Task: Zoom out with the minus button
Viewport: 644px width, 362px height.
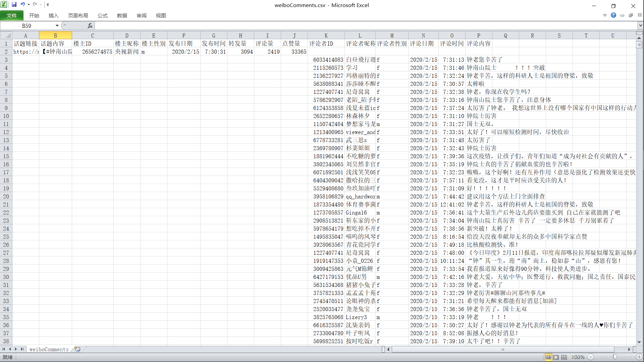Action: click(x=591, y=357)
